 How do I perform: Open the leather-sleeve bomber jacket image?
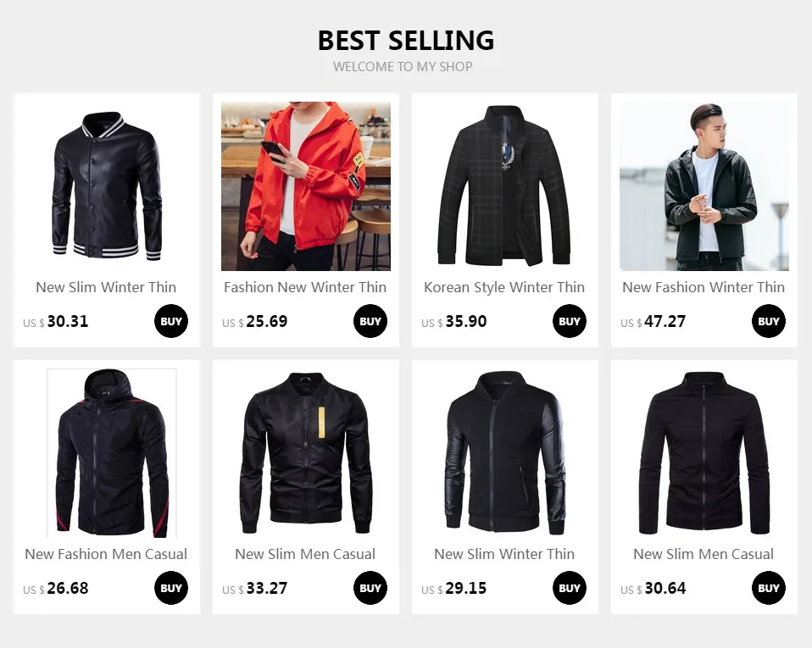tap(505, 453)
